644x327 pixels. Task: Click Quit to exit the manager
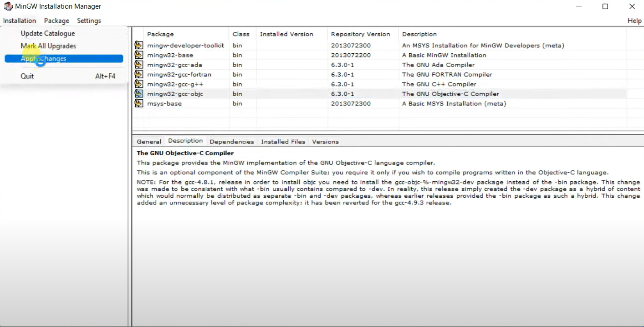(27, 76)
